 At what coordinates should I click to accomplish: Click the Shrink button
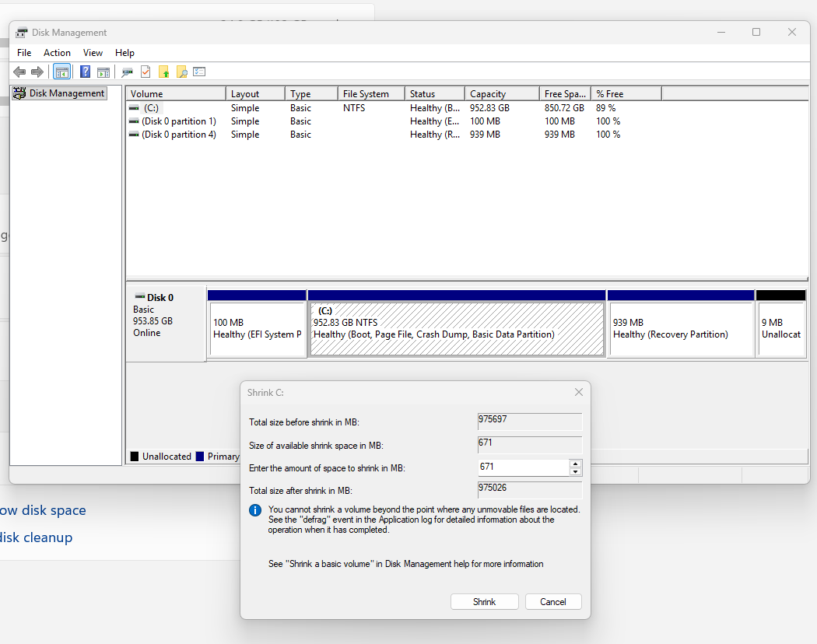485,602
